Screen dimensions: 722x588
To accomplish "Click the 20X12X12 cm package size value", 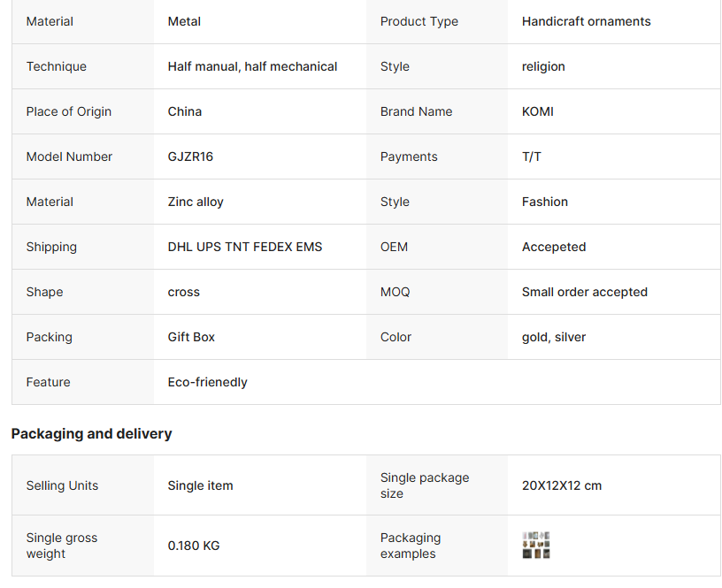I will pos(562,485).
